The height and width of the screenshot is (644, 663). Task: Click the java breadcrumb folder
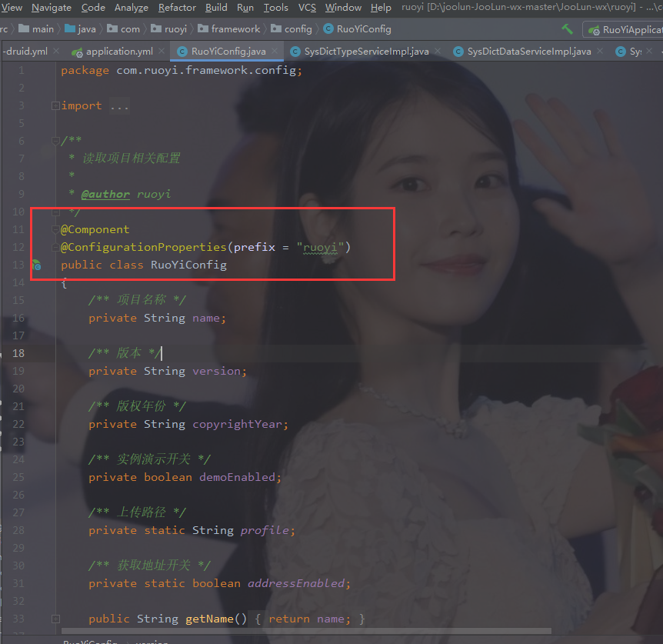(80, 29)
